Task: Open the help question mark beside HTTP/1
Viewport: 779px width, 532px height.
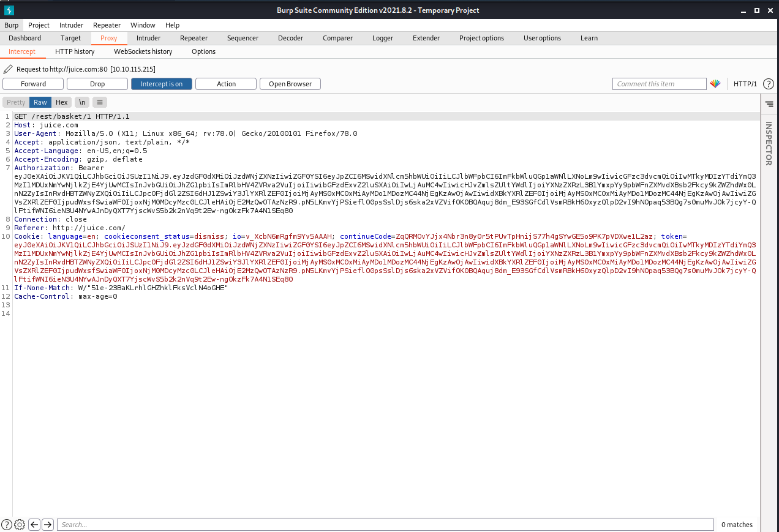Action: [x=768, y=84]
